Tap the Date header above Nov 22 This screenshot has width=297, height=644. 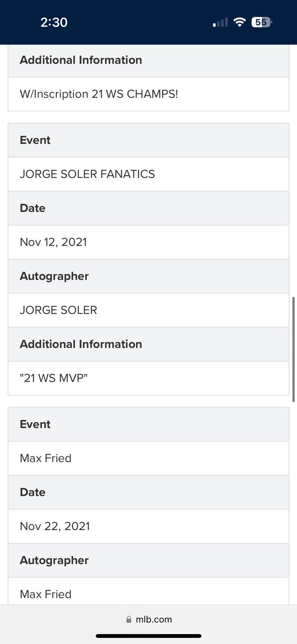click(33, 492)
